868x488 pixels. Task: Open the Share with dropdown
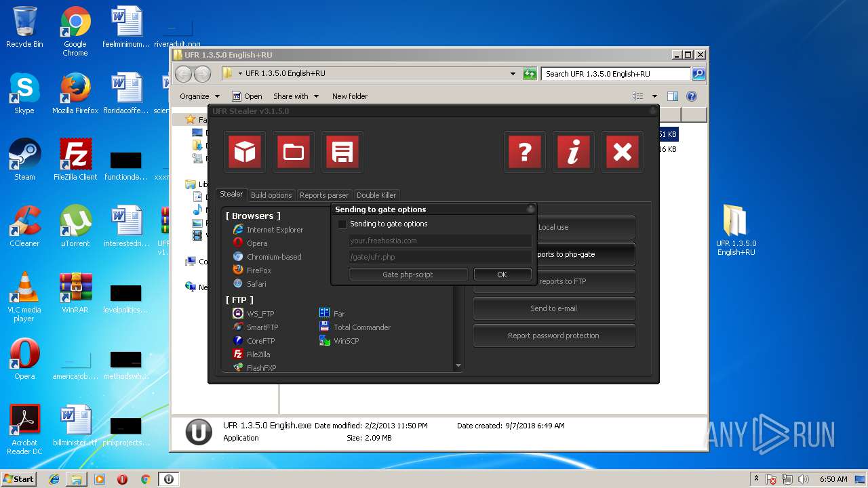(296, 96)
